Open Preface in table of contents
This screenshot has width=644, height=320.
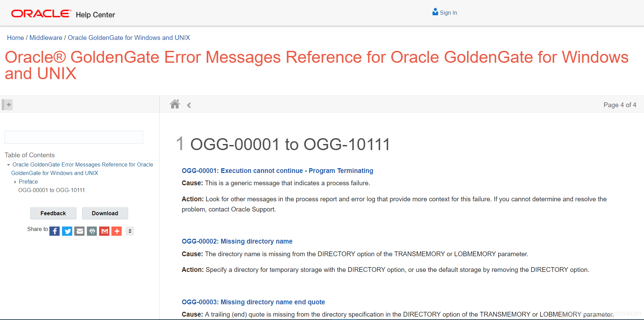[x=28, y=182]
